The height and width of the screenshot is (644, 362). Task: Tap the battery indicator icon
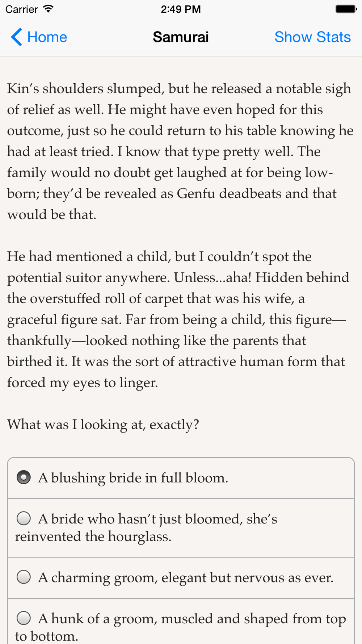[346, 9]
